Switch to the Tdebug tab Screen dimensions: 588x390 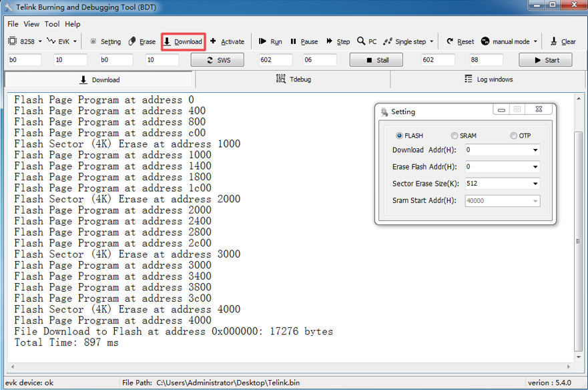tap(293, 79)
